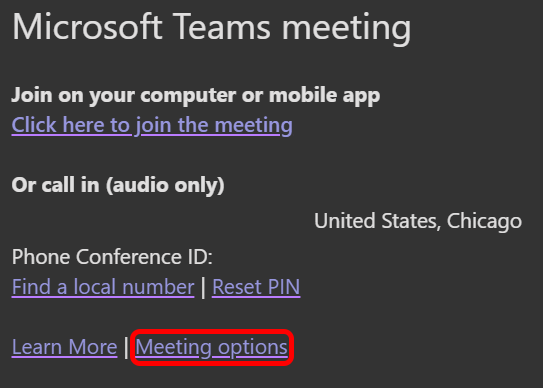Follow the 'Reset PIN' link
The image size is (543, 388).
point(256,287)
